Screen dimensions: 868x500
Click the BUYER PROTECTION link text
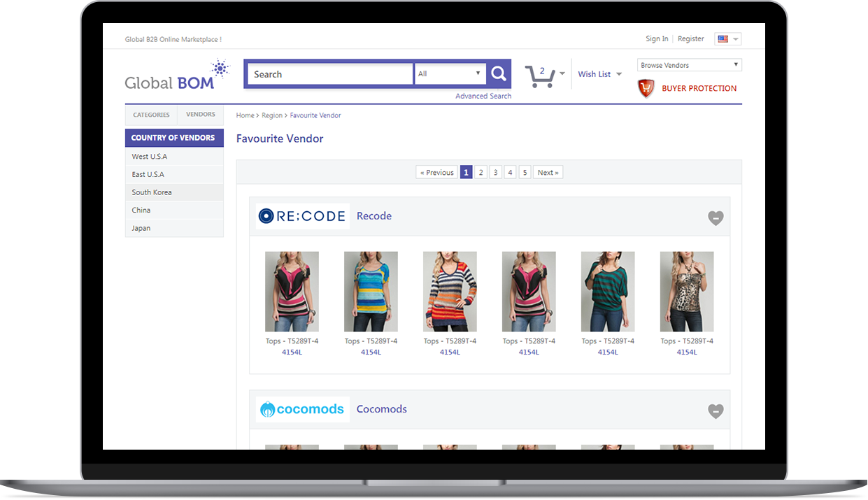click(x=699, y=88)
